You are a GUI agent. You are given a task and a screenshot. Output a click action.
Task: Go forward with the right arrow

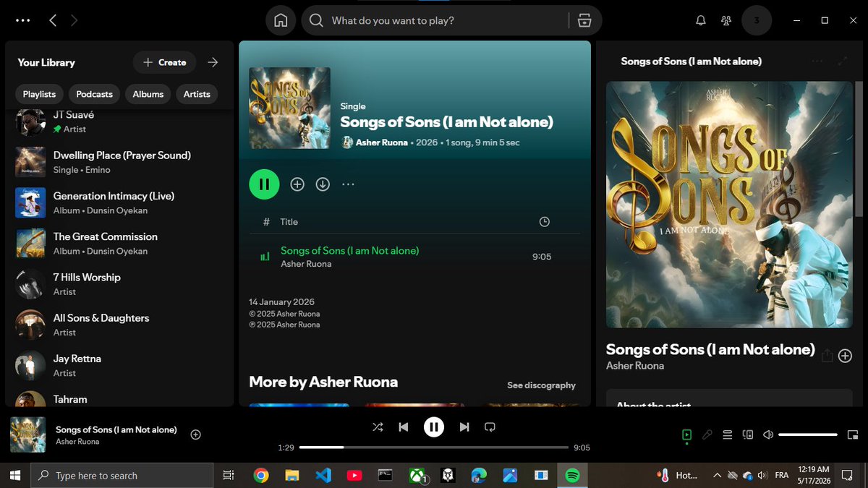point(74,20)
